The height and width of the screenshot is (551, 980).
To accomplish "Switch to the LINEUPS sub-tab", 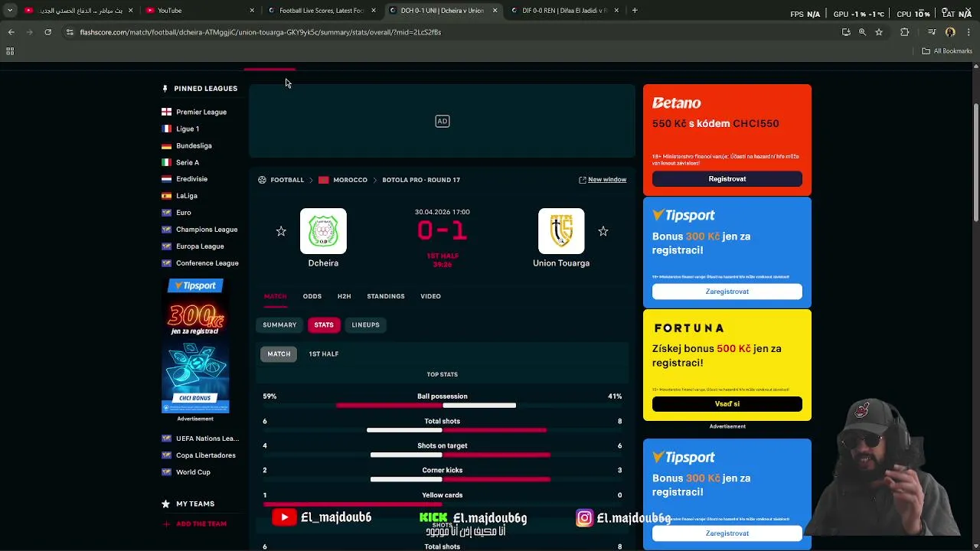I will pos(365,325).
